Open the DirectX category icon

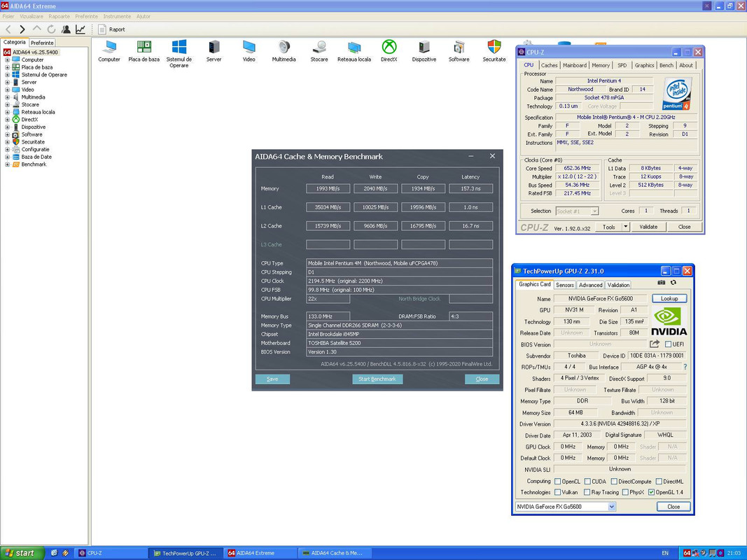pos(389,51)
